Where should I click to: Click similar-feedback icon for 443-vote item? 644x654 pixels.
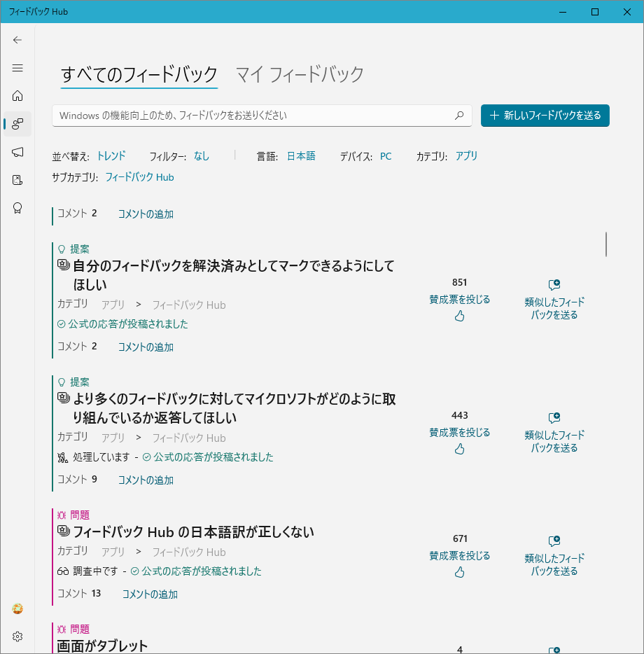(554, 418)
